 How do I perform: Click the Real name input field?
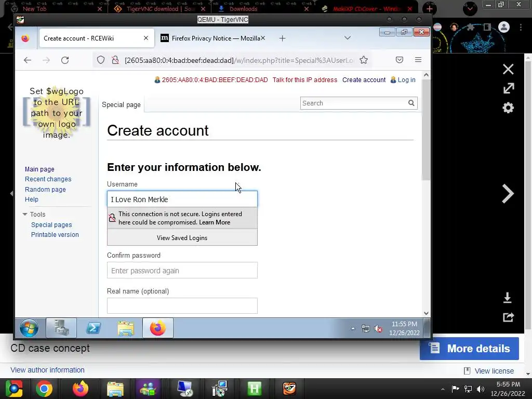click(x=182, y=305)
